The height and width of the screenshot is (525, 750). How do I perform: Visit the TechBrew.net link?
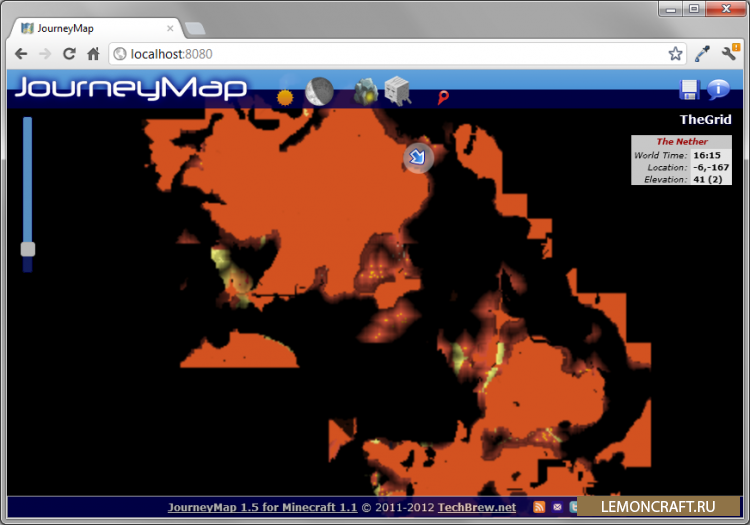tap(477, 508)
